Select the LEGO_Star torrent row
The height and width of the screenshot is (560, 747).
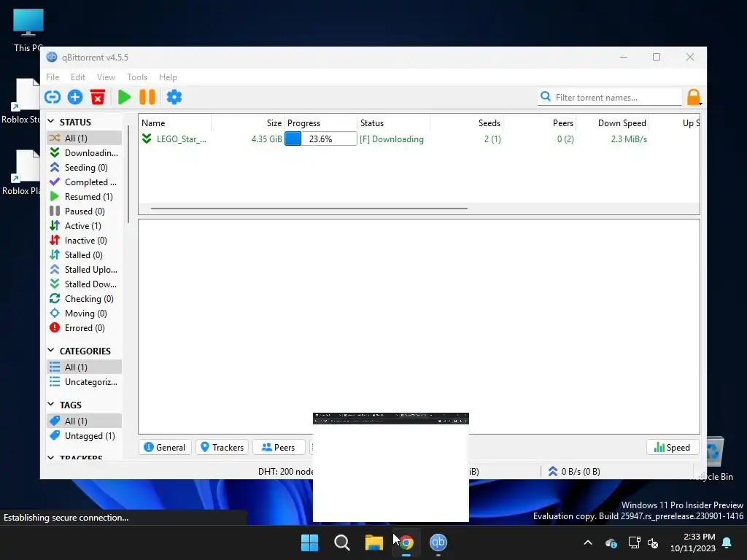[x=419, y=139]
